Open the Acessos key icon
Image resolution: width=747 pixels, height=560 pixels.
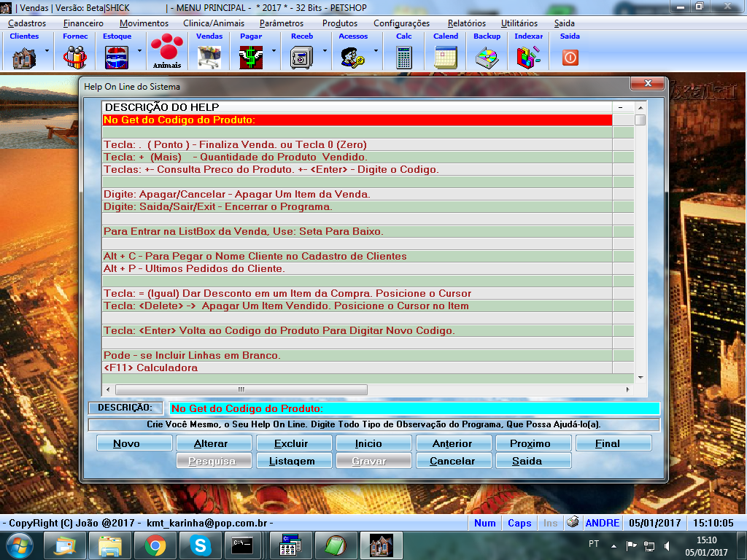(x=352, y=58)
